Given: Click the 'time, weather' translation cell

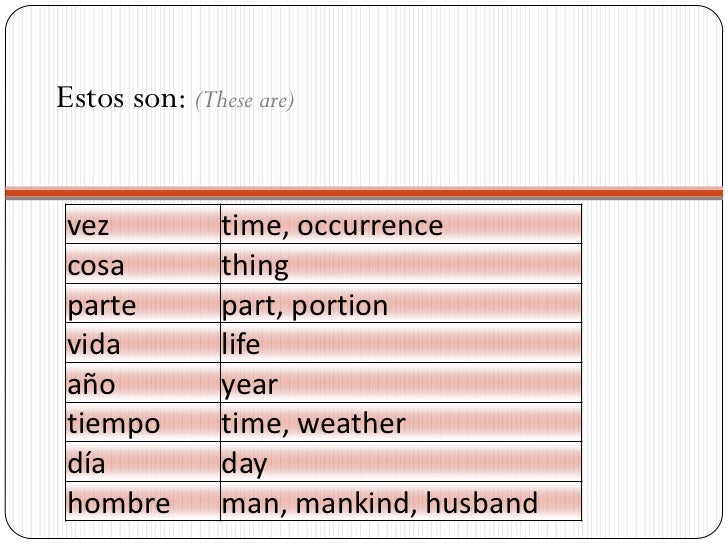Looking at the screenshot, I should coord(401,422).
